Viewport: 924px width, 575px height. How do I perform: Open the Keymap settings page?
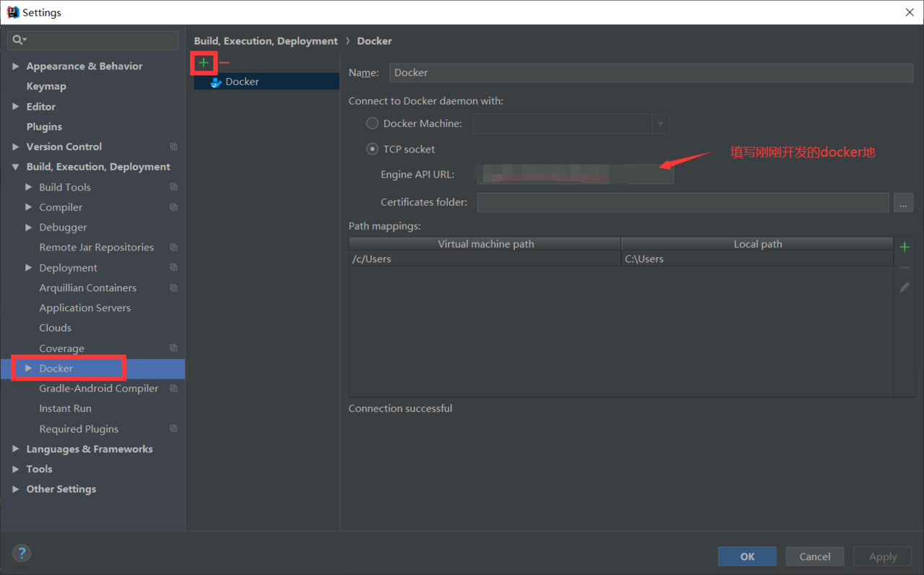[x=46, y=86]
